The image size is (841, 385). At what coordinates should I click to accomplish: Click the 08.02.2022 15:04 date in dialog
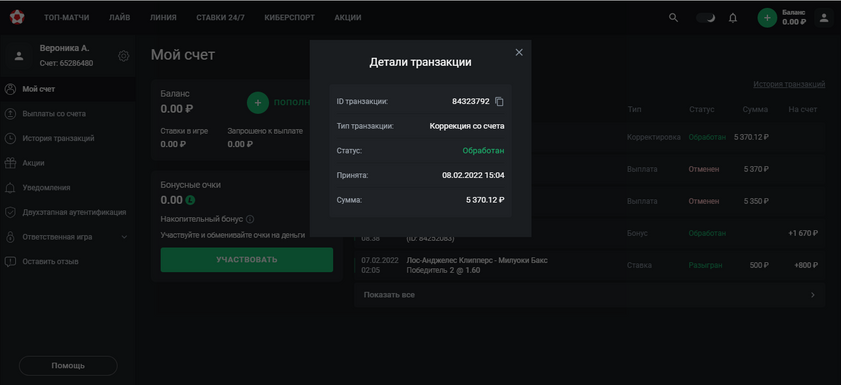tap(473, 175)
